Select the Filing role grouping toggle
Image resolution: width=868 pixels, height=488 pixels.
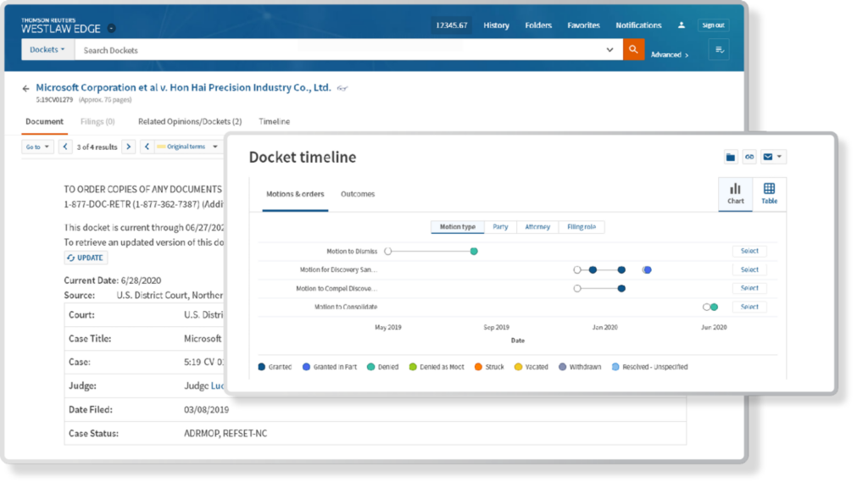(581, 227)
